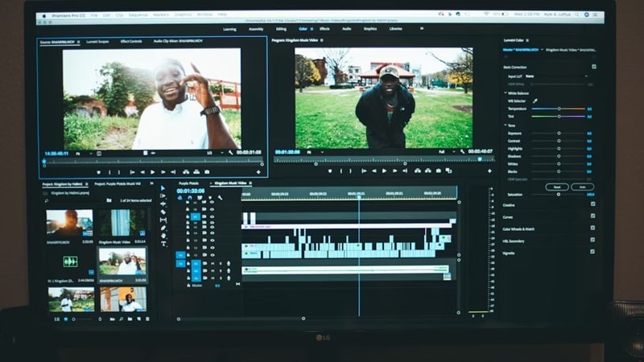Open Program monitor button editor plus
The width and height of the screenshot is (644, 362).
point(489,171)
